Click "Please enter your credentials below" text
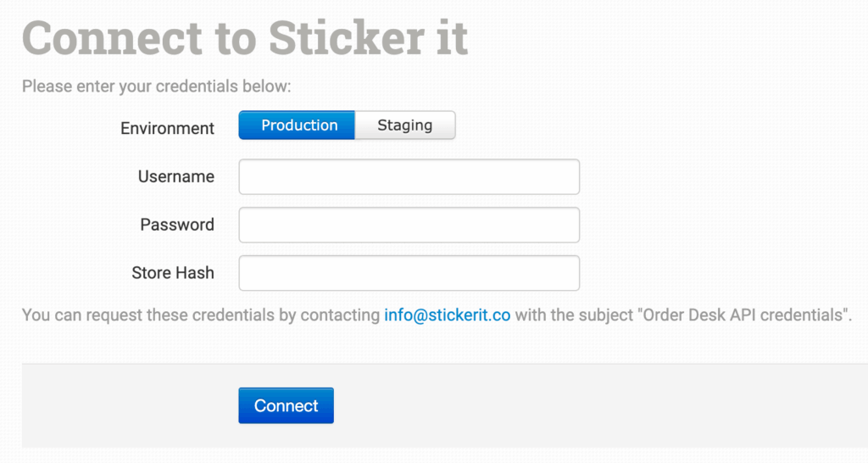This screenshot has height=463, width=868. pyautogui.click(x=156, y=86)
